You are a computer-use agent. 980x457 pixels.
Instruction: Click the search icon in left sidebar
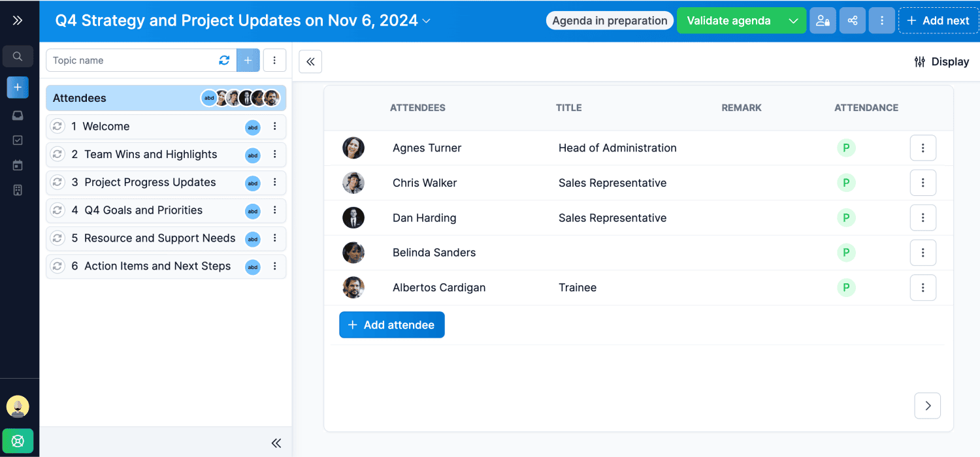(x=18, y=57)
